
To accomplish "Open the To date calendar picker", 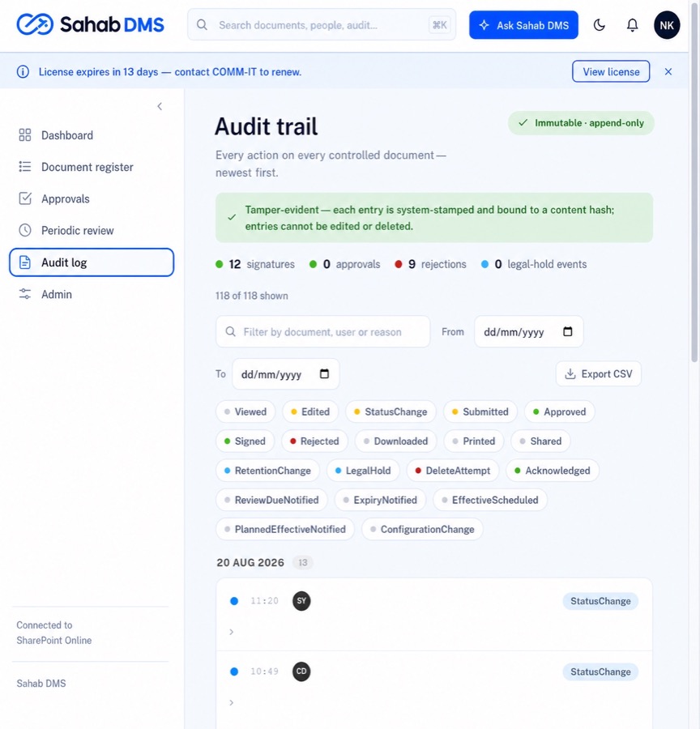I will [x=324, y=373].
